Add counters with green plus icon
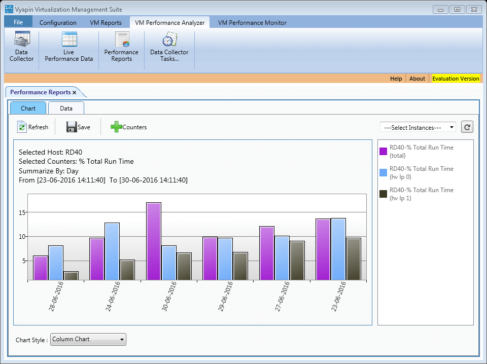487x364 pixels. point(116,127)
